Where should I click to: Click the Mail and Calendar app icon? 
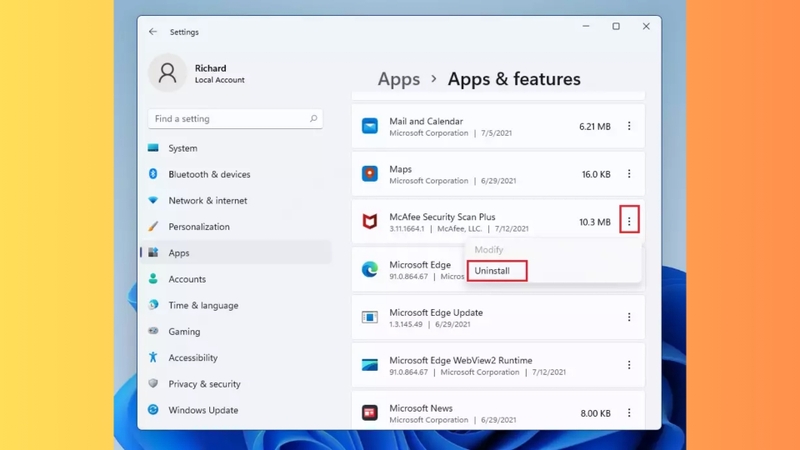[x=370, y=126]
